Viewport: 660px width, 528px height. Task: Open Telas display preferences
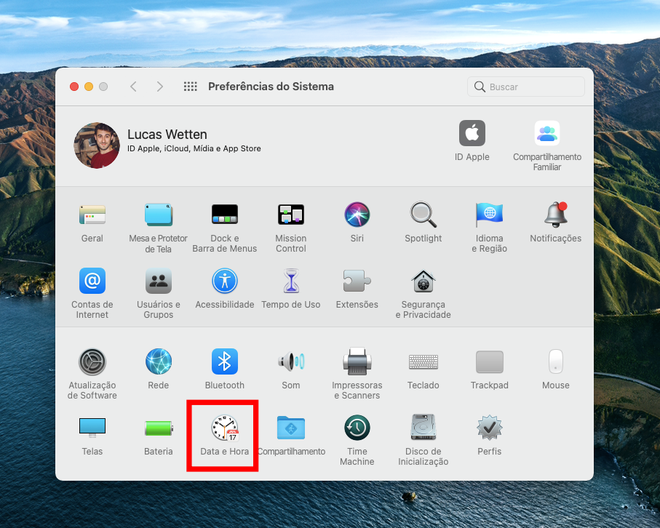[92, 428]
